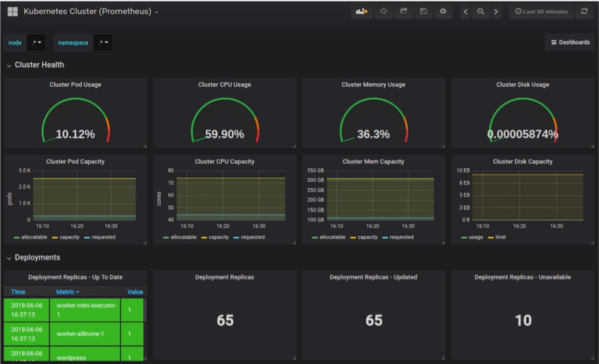Click the Add panel icon
The image size is (599, 364).
[362, 12]
